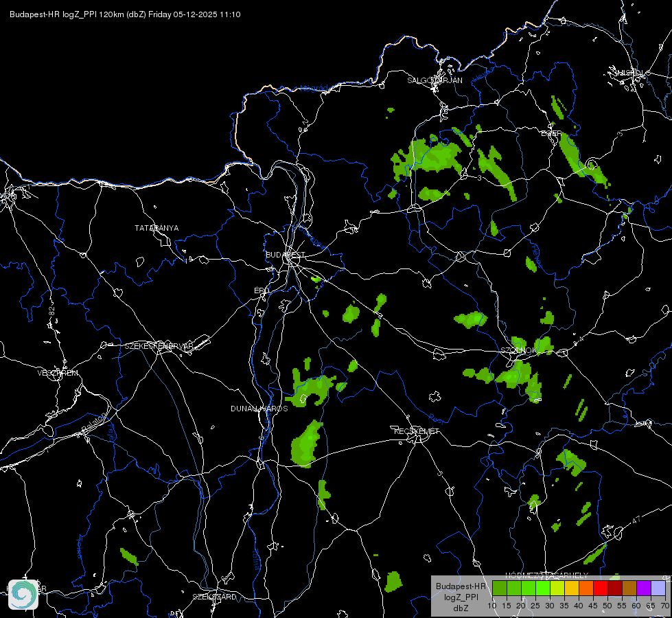Select the 25–30 dBZ bright green legend swatch
This screenshot has height=618, width=672.
coord(542,588)
